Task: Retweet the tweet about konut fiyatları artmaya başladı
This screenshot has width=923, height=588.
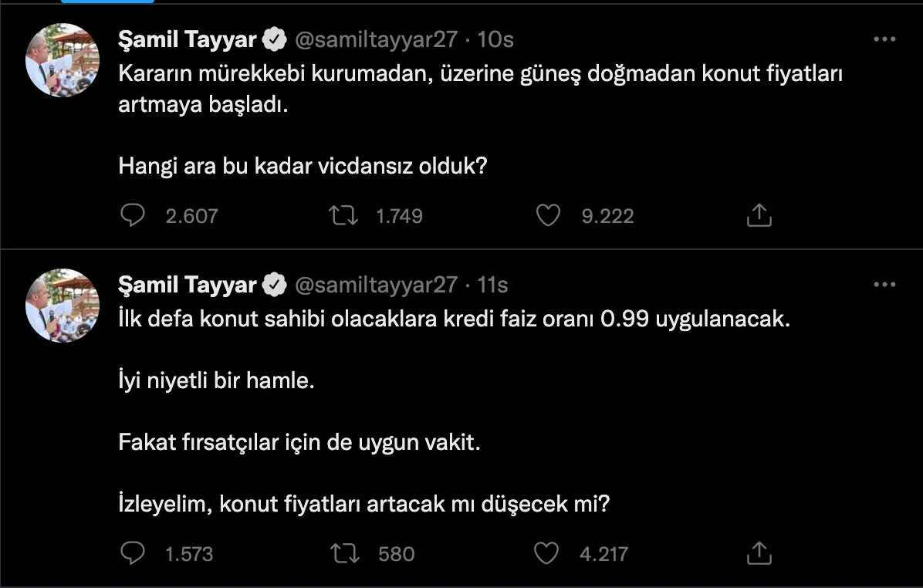Action: coord(343,215)
